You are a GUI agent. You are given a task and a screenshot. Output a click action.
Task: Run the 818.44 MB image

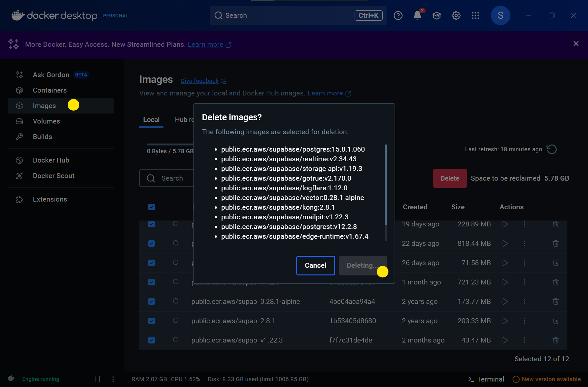coord(505,243)
